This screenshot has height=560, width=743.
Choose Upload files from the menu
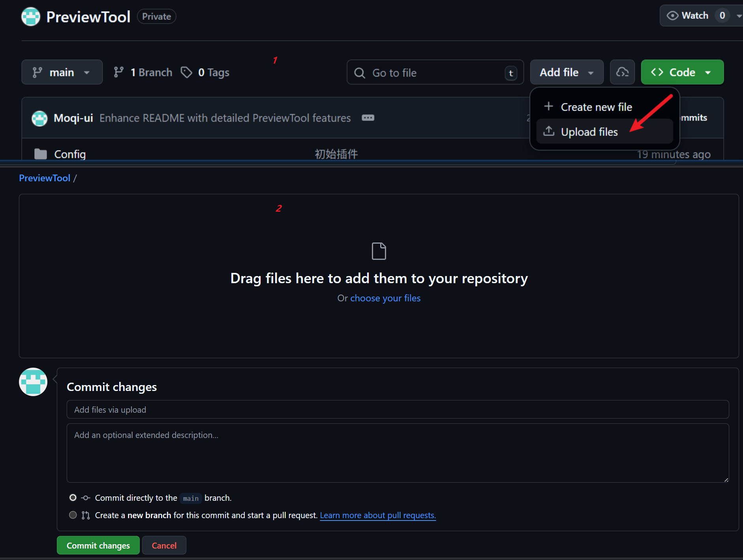tap(604, 132)
